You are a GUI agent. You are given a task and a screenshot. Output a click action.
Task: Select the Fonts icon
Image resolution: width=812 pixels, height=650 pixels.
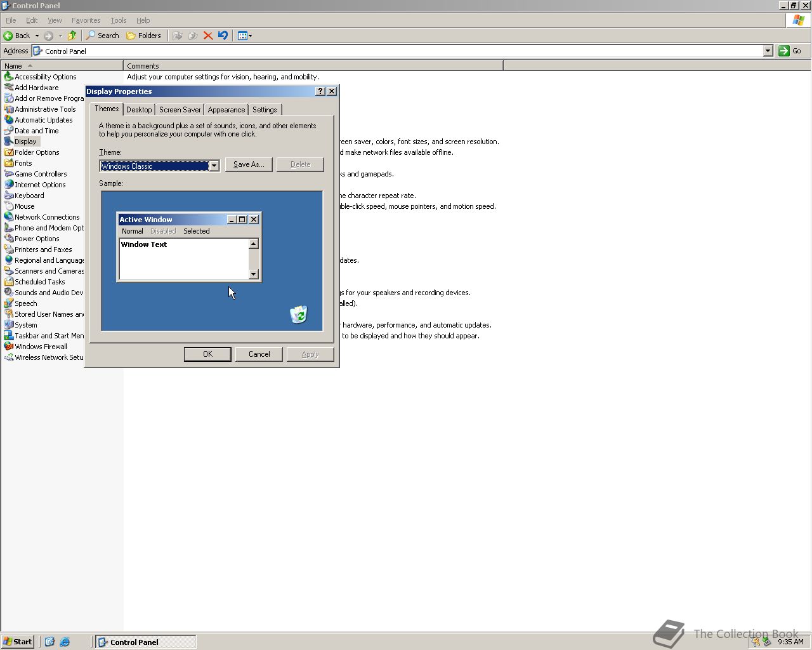click(9, 163)
